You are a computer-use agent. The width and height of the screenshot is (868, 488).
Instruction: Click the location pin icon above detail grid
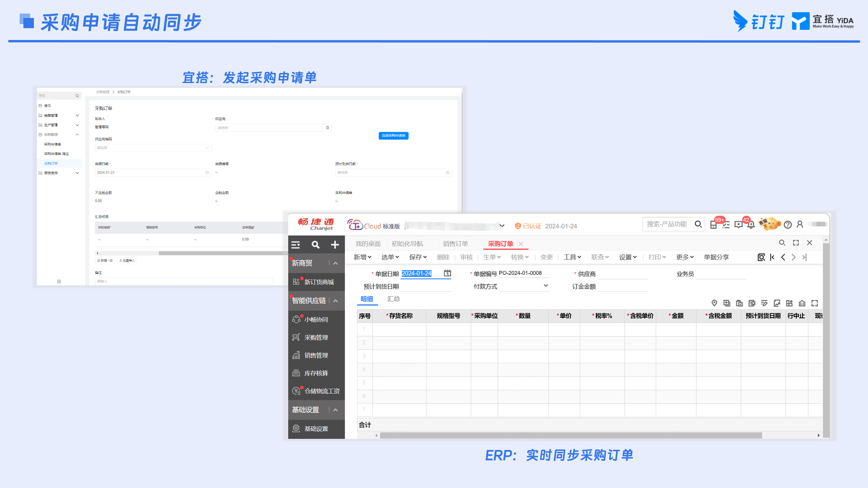[x=714, y=303]
